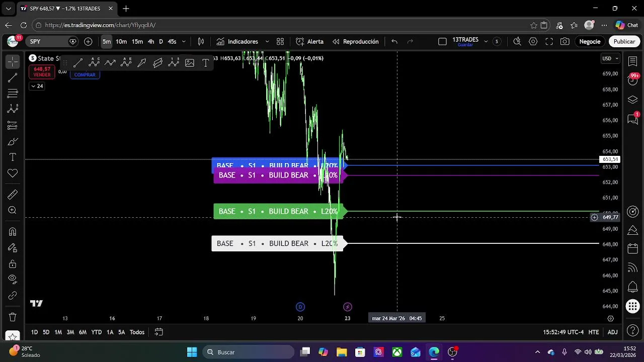
Task: Select the crosshair cursor tool
Action: [x=13, y=62]
